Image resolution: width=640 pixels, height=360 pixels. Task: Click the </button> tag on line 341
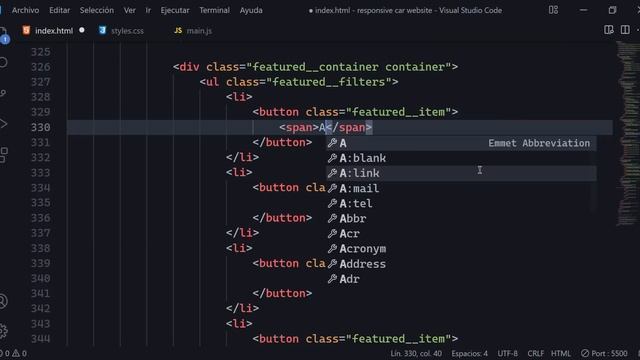[x=282, y=293]
